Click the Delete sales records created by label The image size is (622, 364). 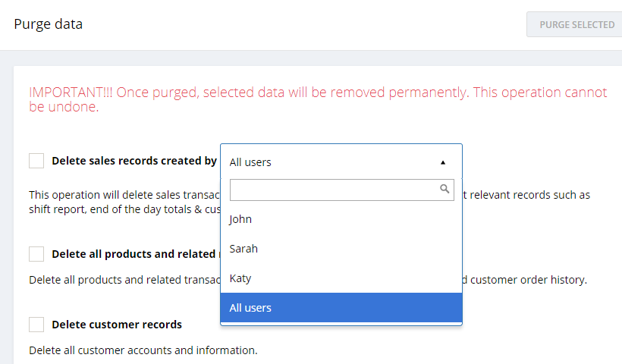pyautogui.click(x=134, y=161)
